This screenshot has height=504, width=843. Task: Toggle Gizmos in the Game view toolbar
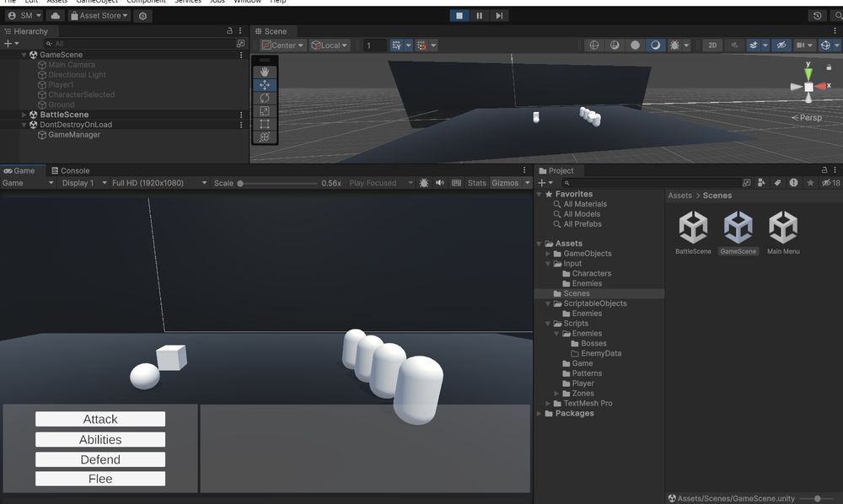pos(505,183)
